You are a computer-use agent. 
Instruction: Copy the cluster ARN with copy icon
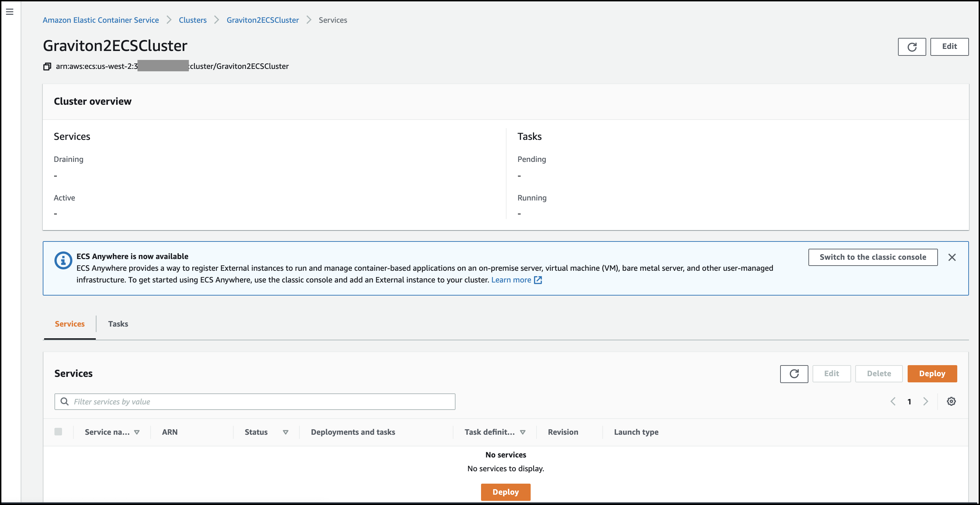tap(47, 66)
